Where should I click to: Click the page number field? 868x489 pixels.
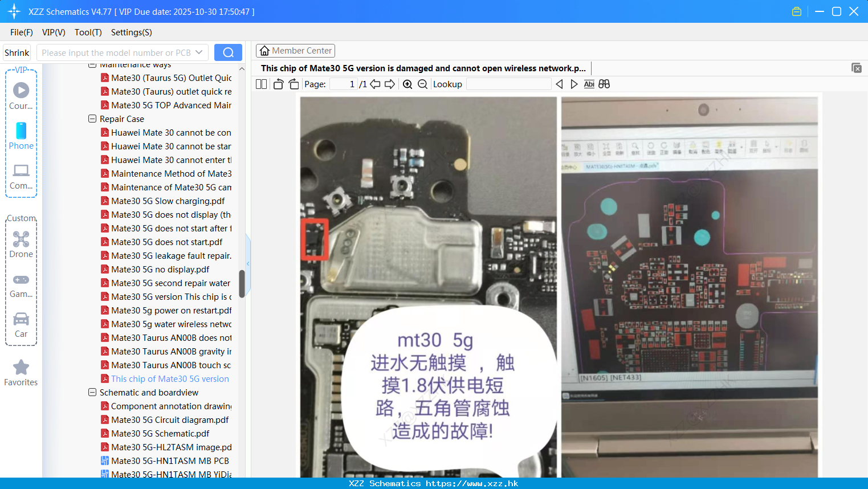tap(344, 84)
